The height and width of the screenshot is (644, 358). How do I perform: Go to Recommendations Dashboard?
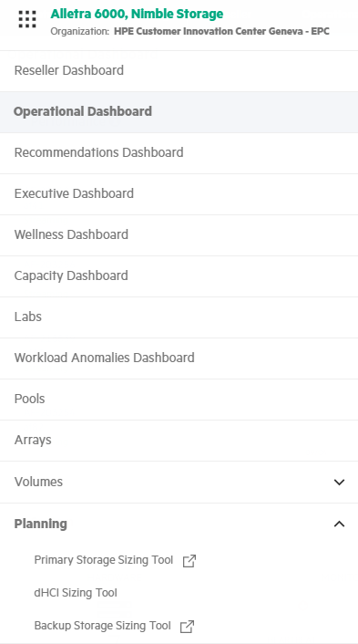98,152
